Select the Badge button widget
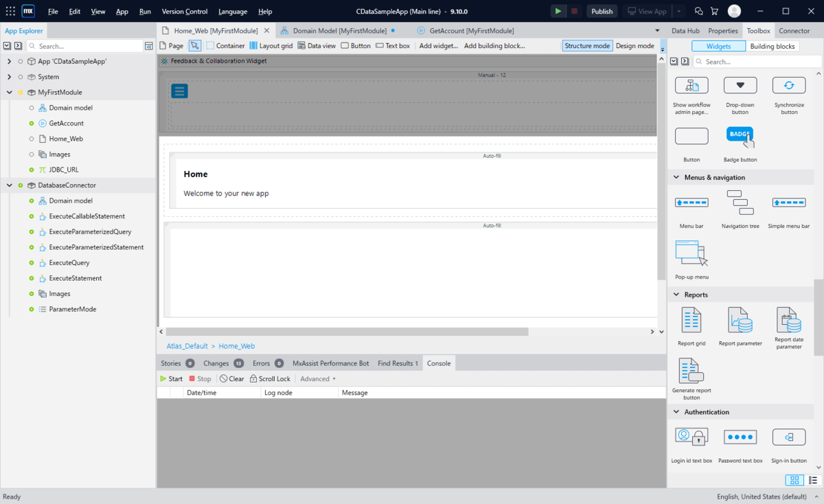This screenshot has height=504, width=824. 740,145
